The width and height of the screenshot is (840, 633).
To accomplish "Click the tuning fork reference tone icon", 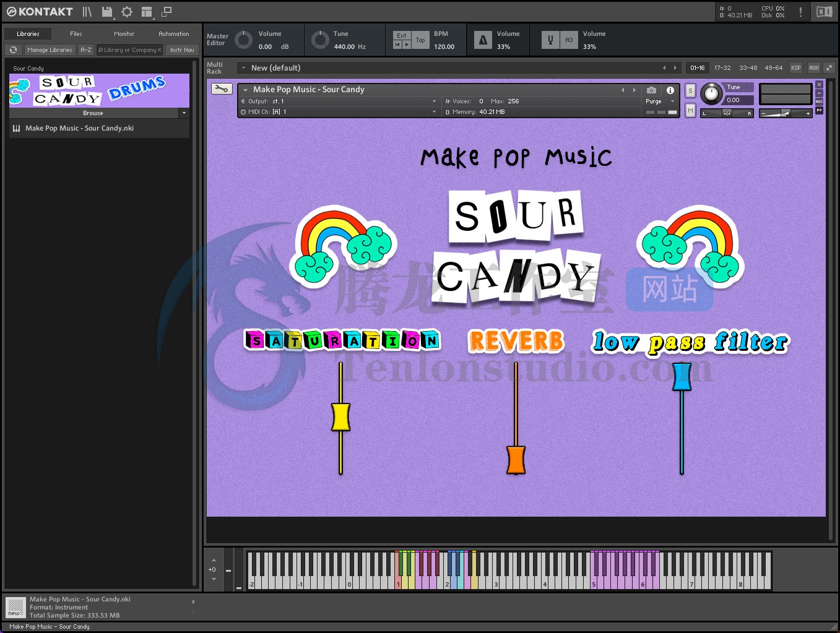I will (550, 40).
